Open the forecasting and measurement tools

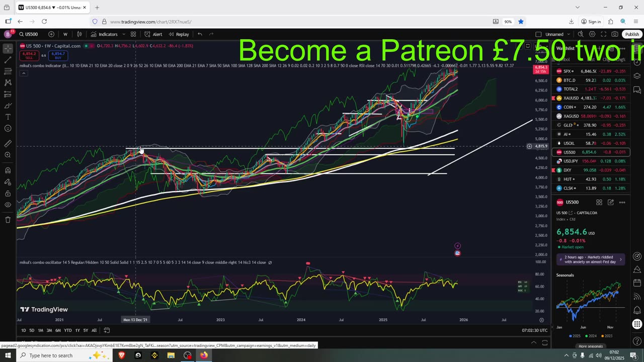(8, 94)
